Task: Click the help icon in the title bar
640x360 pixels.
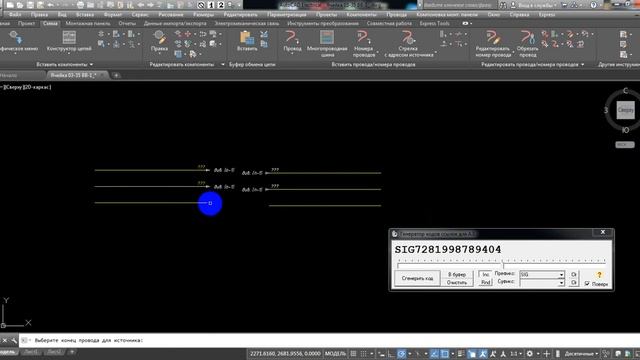Action: (x=593, y=5)
